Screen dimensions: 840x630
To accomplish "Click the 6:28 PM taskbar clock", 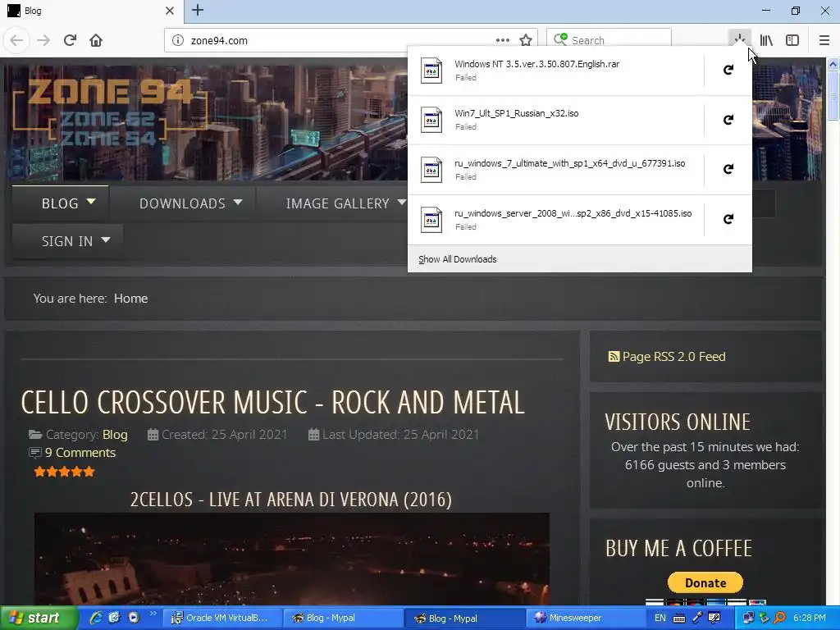I will point(809,619).
